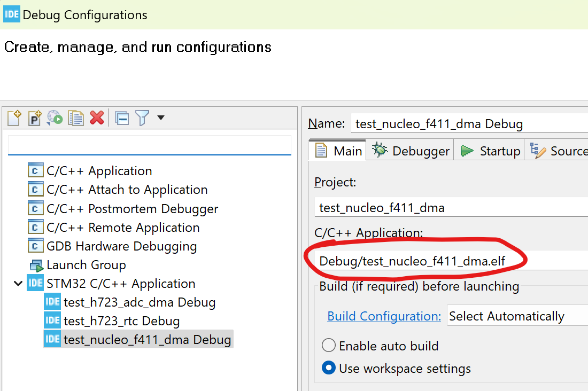Viewport: 588px width, 391px height.
Task: Open the filter dropdown arrow menu
Action: point(161,118)
